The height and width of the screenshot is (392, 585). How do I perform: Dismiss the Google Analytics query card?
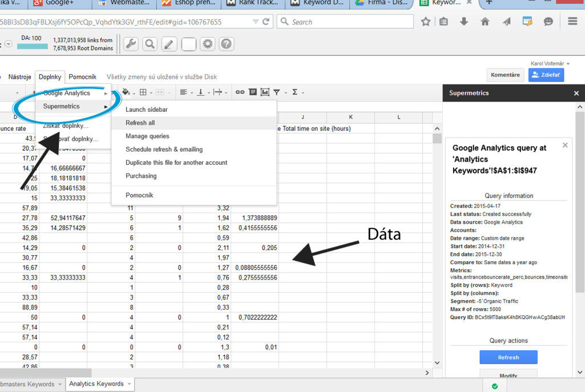tap(565, 145)
